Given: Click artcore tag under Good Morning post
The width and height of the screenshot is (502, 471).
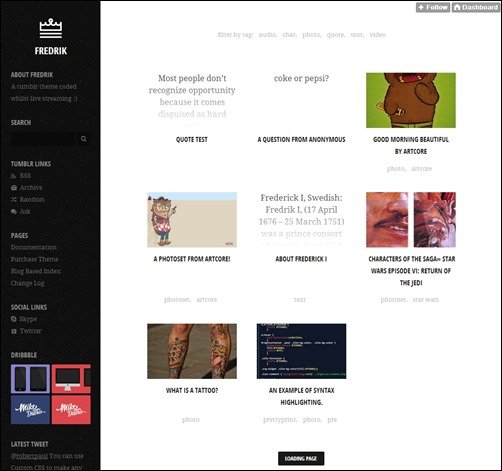Looking at the screenshot, I should (x=421, y=169).
